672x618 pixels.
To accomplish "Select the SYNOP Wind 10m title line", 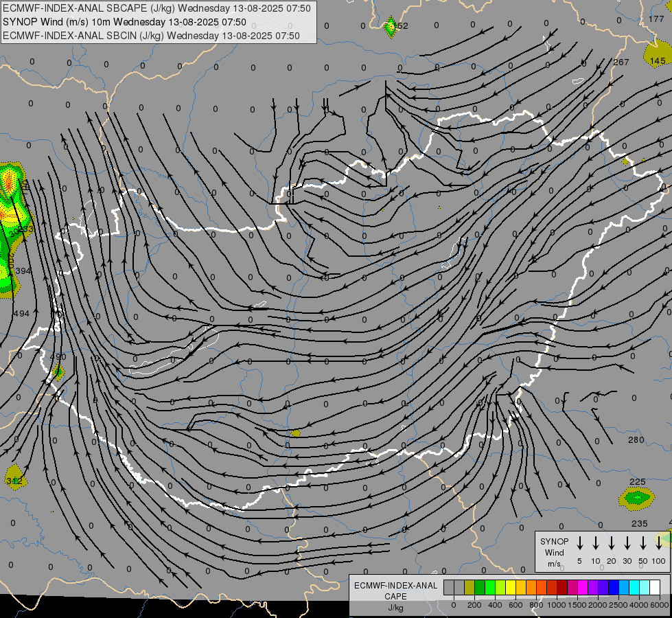I will (124, 22).
